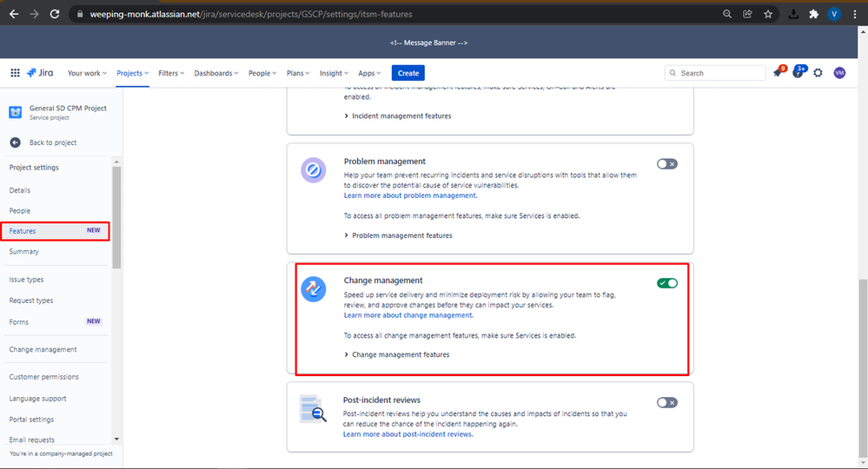Click the Jira Search field
The height and width of the screenshot is (469, 868).
coord(715,73)
